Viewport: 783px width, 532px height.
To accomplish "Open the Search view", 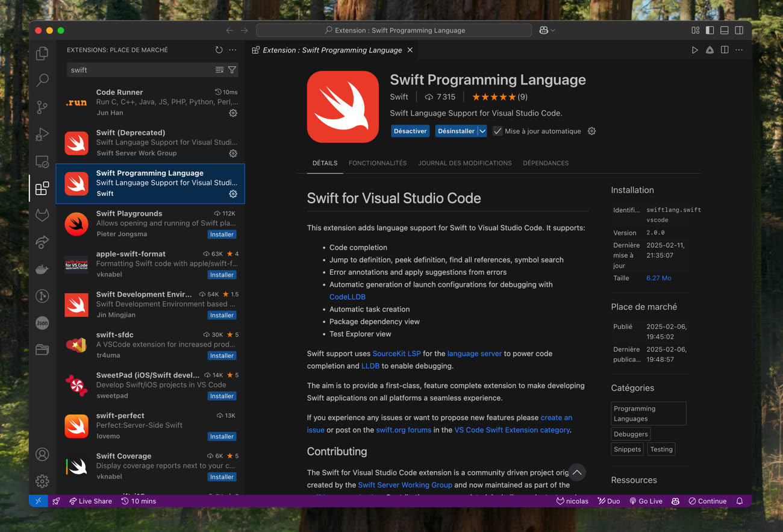I will 42,80.
